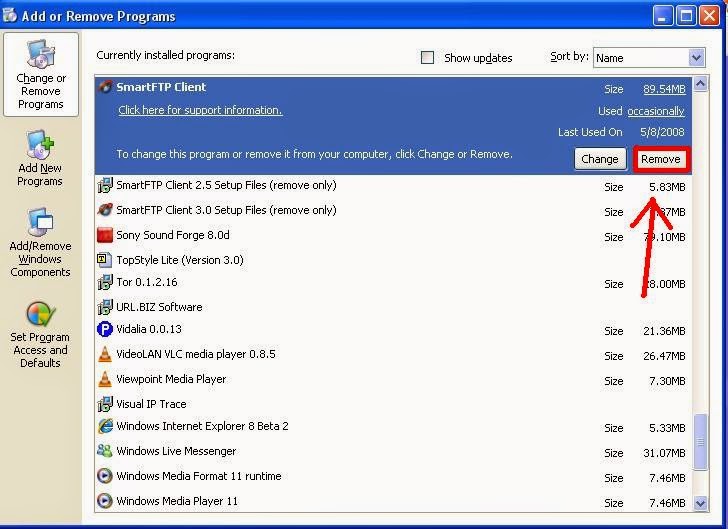Select Sony Sound Forge 8.0d entry text
This screenshot has width=728, height=529.
click(x=173, y=235)
